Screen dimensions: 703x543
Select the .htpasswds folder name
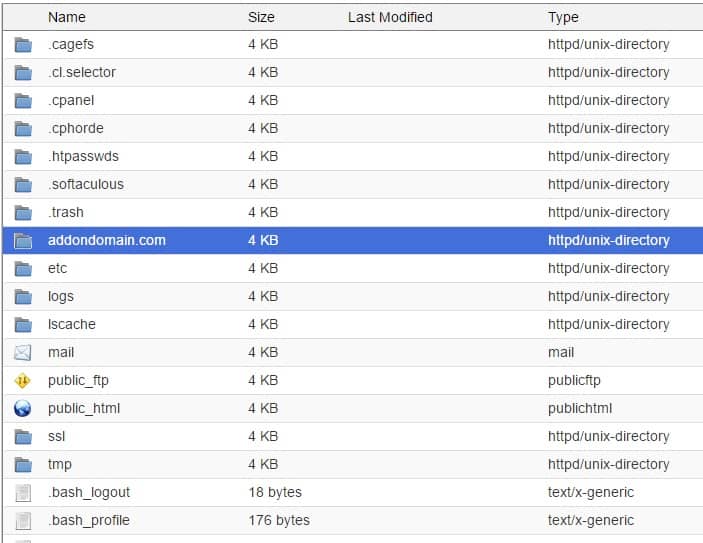(83, 156)
